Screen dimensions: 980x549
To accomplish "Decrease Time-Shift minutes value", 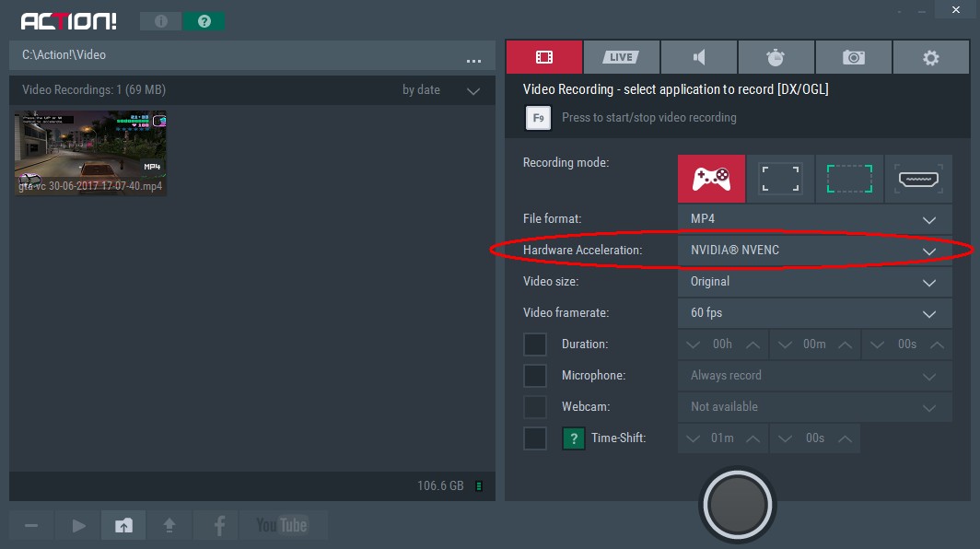I will [x=693, y=439].
